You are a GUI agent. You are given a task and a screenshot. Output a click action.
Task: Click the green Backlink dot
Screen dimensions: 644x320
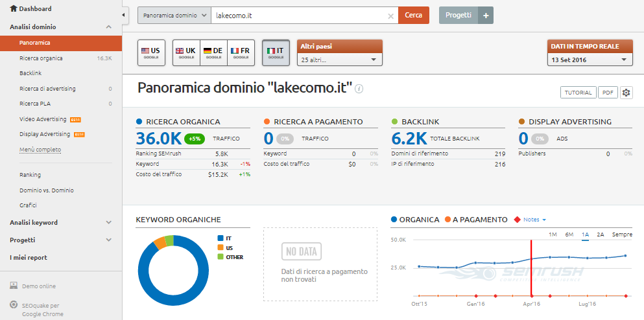click(x=395, y=122)
